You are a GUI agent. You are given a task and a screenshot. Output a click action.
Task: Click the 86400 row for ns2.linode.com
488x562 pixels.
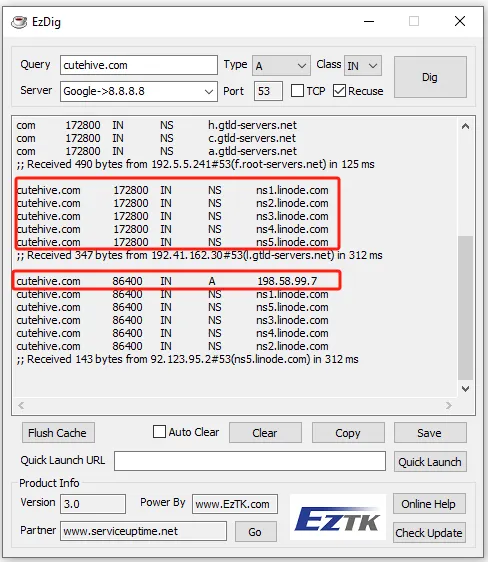pos(172,346)
